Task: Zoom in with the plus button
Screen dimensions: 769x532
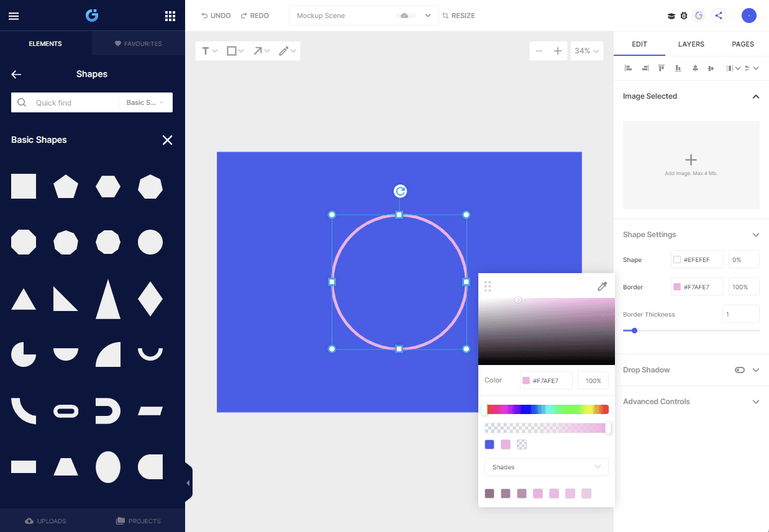Action: (x=558, y=51)
